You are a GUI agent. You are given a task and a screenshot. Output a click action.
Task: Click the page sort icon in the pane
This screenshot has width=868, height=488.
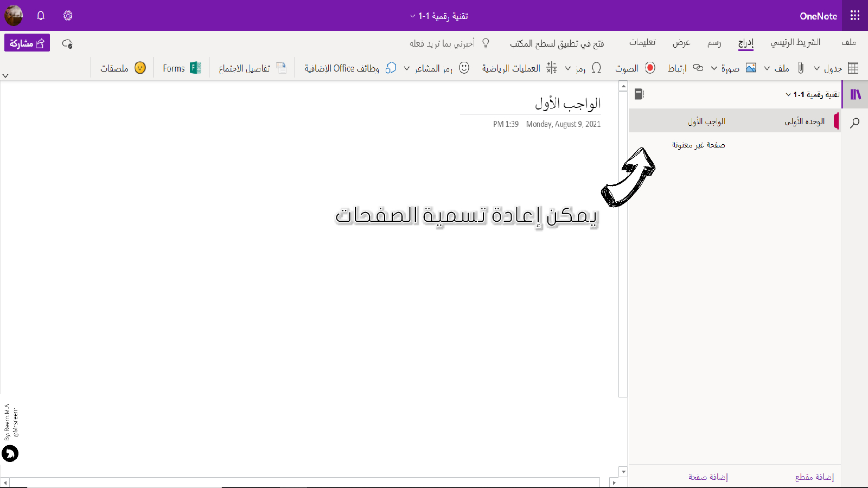(x=639, y=94)
